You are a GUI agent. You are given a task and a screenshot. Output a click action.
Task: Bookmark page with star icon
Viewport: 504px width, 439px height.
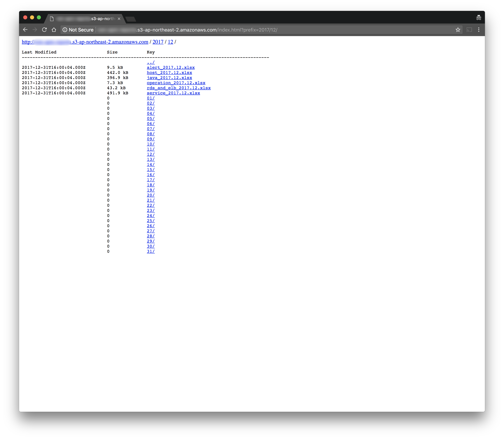[x=458, y=30]
